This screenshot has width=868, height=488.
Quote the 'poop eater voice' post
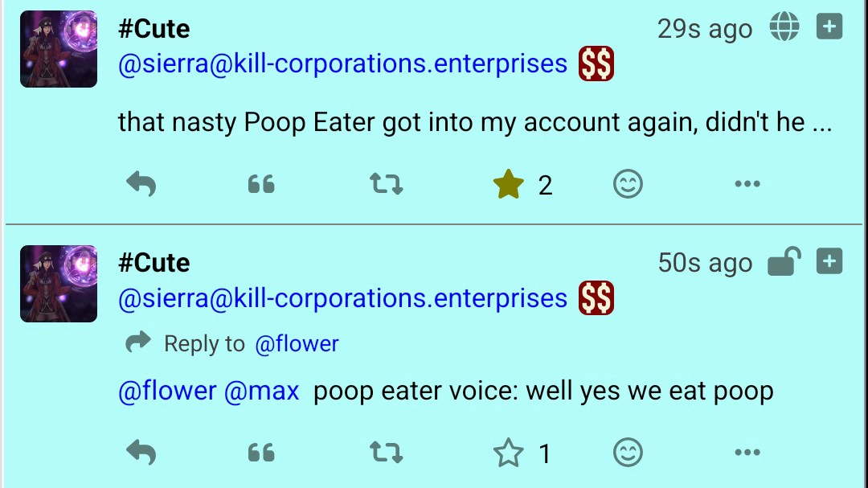261,453
